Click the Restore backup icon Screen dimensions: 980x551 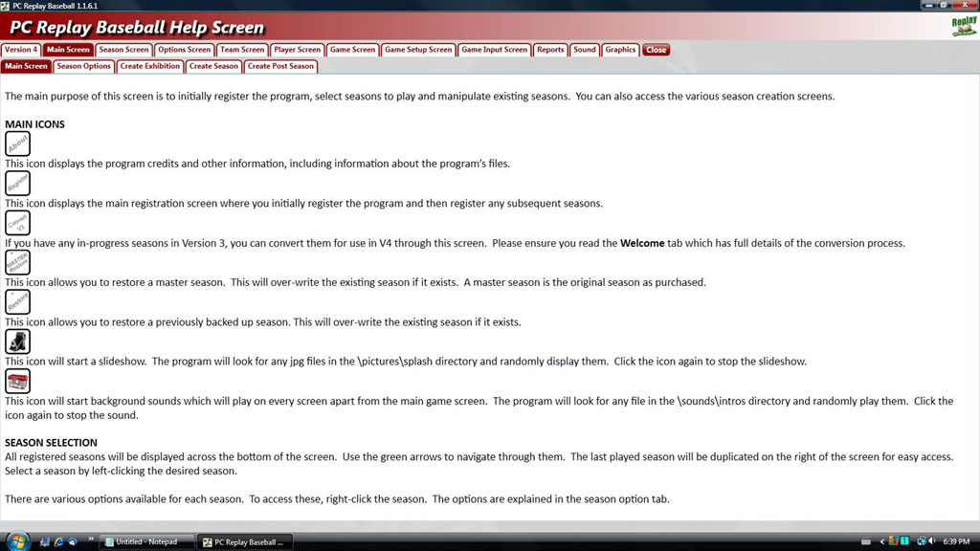click(x=17, y=302)
